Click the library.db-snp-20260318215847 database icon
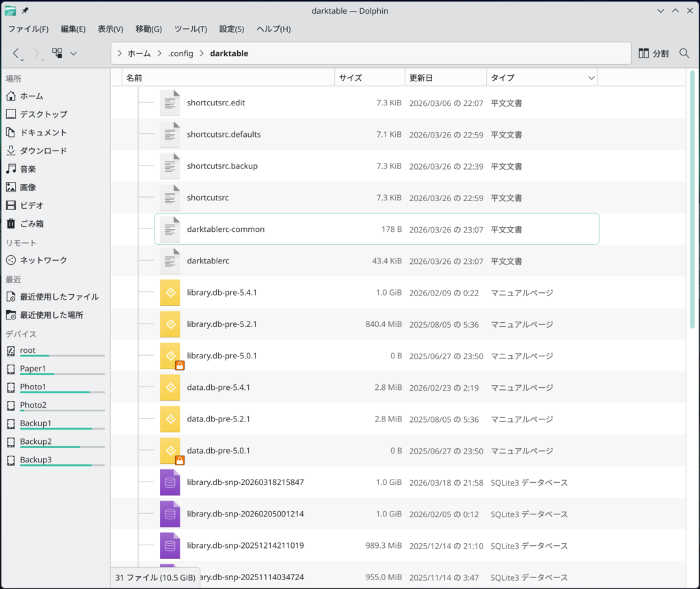 click(170, 482)
